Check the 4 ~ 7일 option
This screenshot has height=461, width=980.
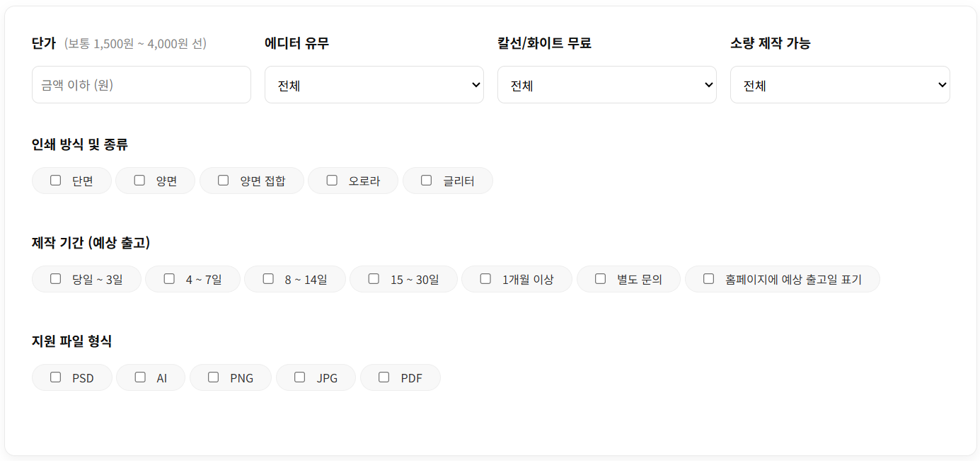click(169, 279)
